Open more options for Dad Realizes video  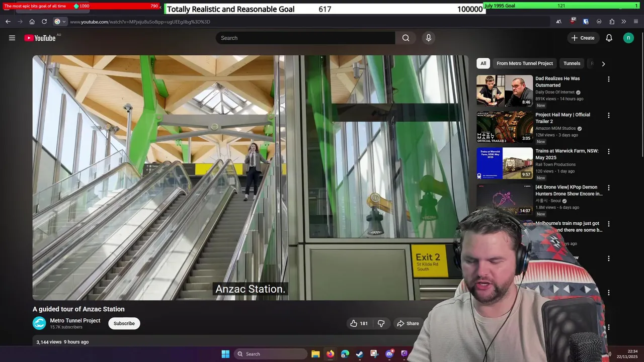pyautogui.click(x=608, y=79)
